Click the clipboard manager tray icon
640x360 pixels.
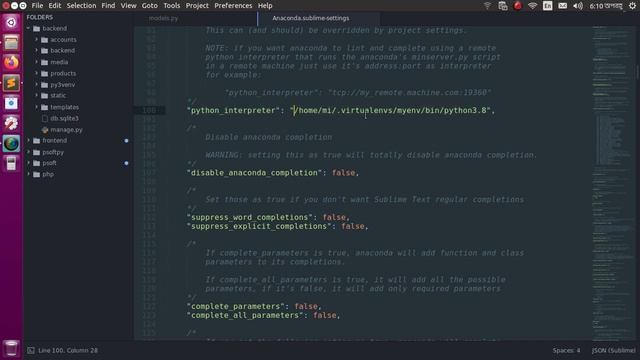(503, 6)
